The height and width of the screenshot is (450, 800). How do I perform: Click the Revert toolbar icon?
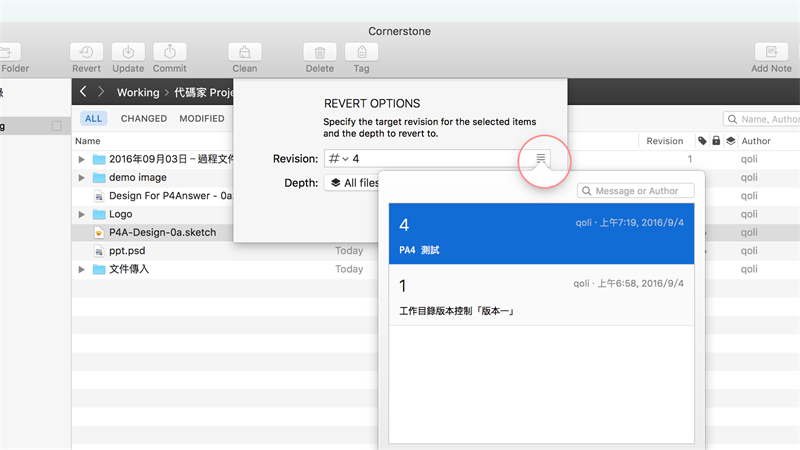coord(86,52)
